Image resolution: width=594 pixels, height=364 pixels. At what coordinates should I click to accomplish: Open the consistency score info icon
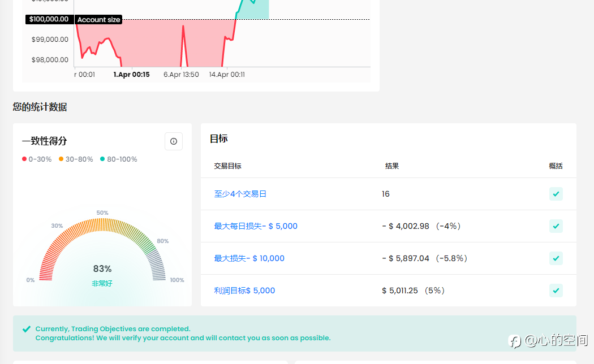174,141
